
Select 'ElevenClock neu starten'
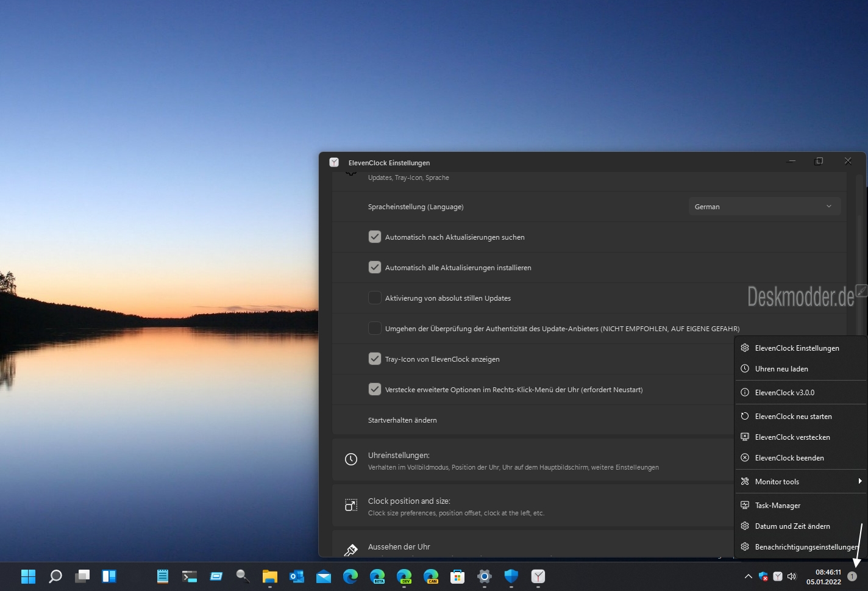pyautogui.click(x=800, y=417)
